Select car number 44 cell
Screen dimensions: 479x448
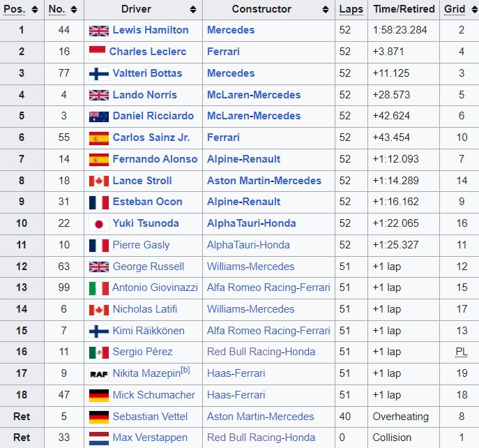pos(64,30)
